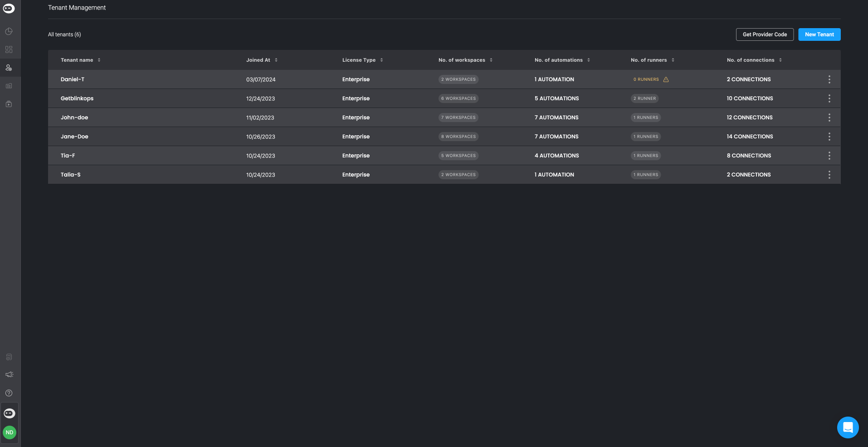Click the 1 RUNNERS badge for Talia-S
This screenshot has width=868, height=447.
tap(646, 175)
